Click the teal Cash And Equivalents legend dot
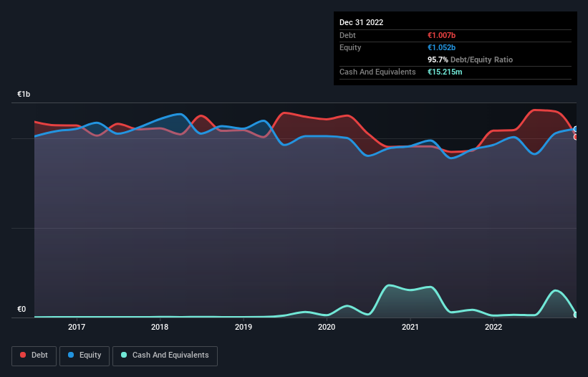This screenshot has height=377, width=588. tap(124, 355)
